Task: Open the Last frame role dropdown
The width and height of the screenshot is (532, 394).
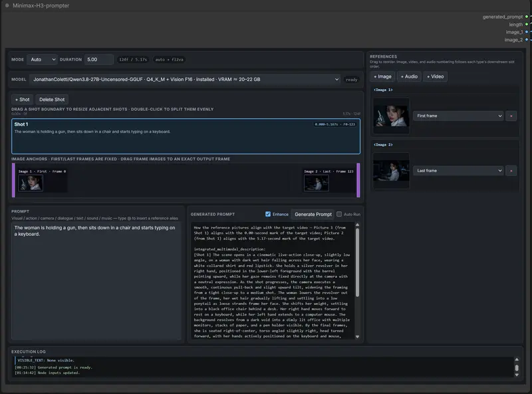Action: (458, 171)
